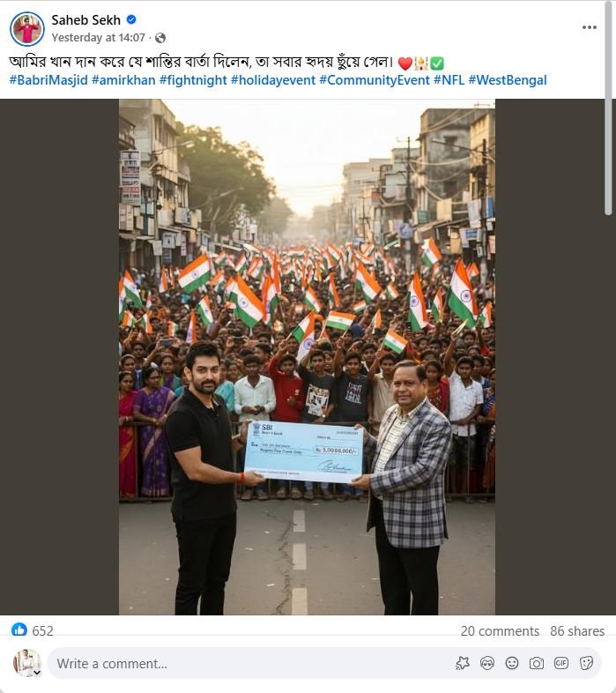Click the AI sparkle comment icon
The image size is (616, 693).
pos(463,663)
